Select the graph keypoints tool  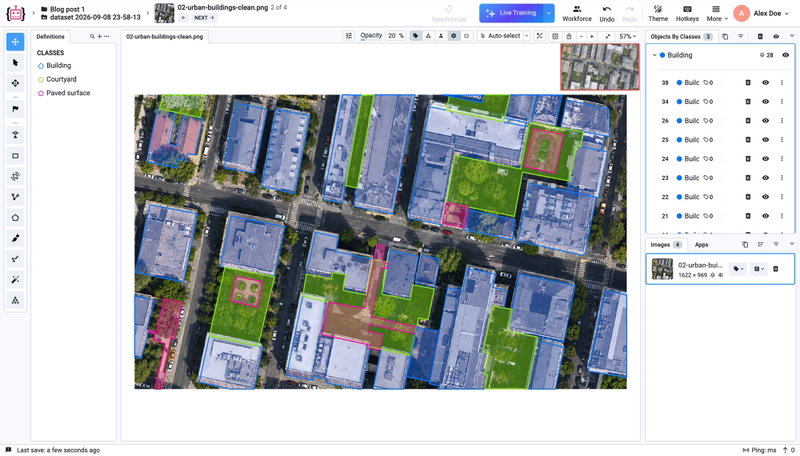(15, 300)
